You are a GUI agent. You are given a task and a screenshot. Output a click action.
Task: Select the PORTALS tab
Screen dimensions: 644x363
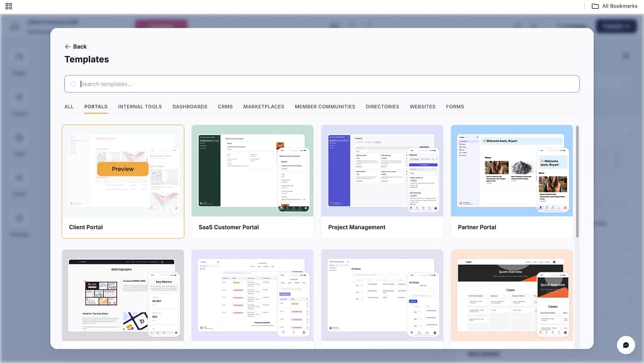point(96,107)
